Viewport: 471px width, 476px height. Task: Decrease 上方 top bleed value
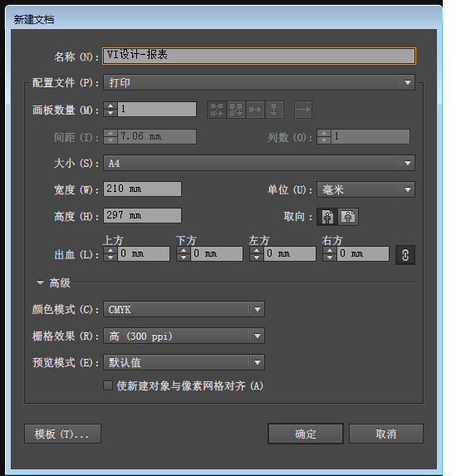point(110,258)
